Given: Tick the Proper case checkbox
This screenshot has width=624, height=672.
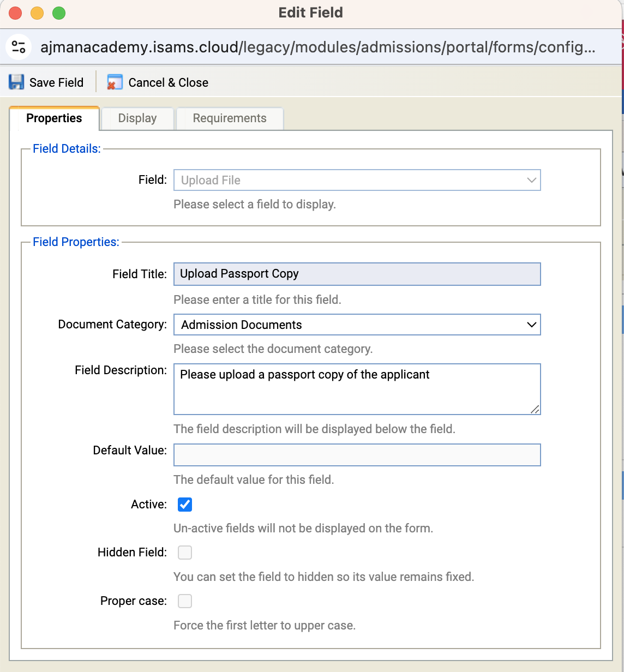Looking at the screenshot, I should point(185,601).
